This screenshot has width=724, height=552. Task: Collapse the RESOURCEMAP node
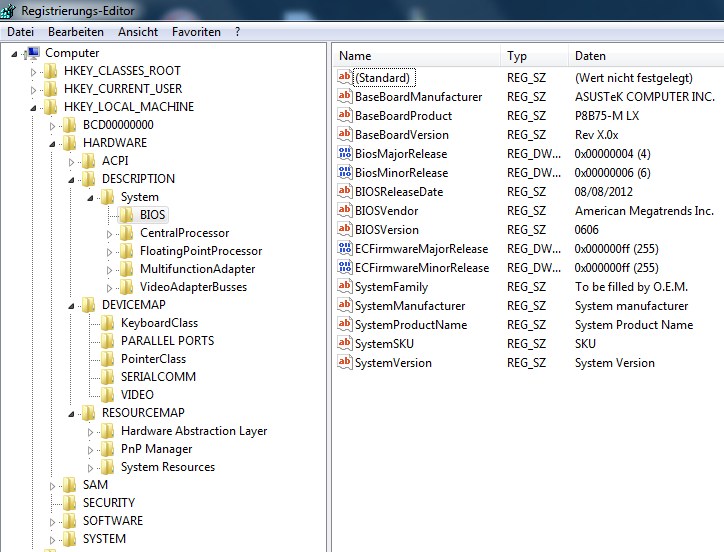(x=71, y=414)
